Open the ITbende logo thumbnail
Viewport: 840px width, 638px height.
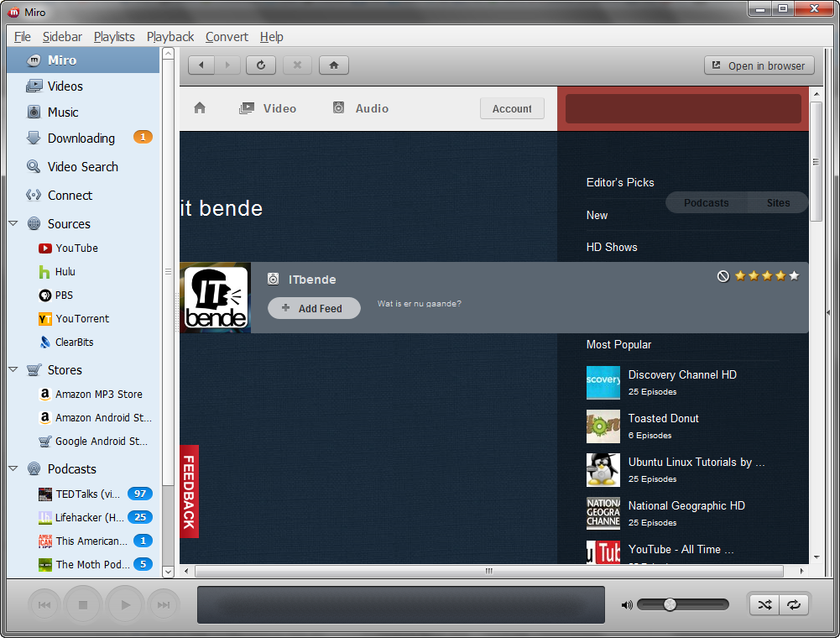click(x=216, y=297)
